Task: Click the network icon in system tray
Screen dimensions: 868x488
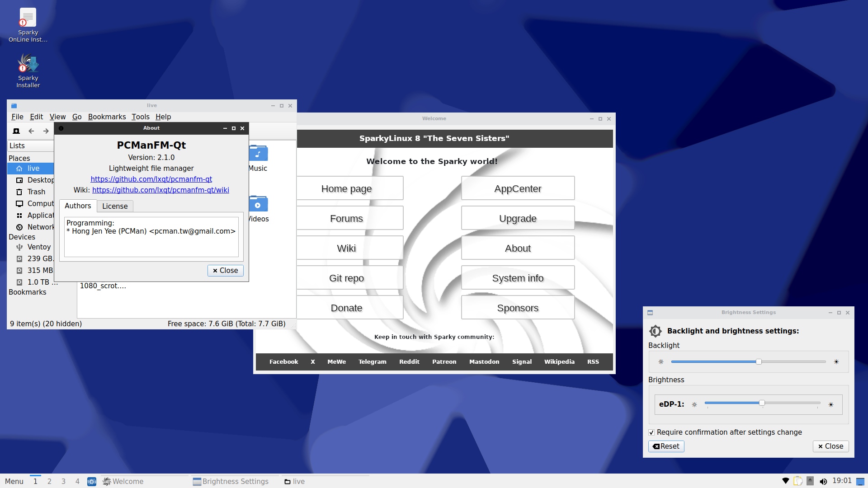Action: pos(786,481)
